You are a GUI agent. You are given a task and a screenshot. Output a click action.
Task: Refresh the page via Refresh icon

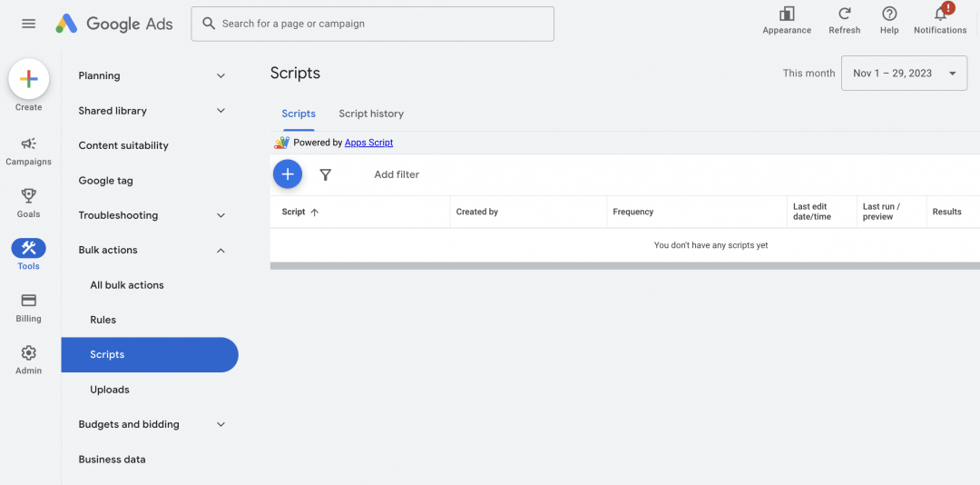(845, 14)
